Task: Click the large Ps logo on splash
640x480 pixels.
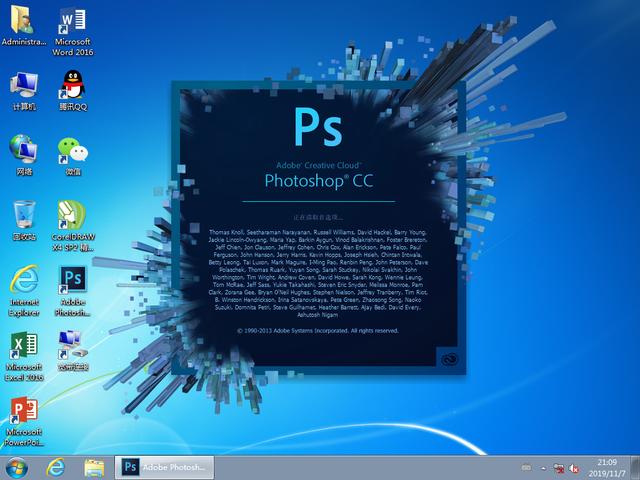Action: [x=318, y=127]
